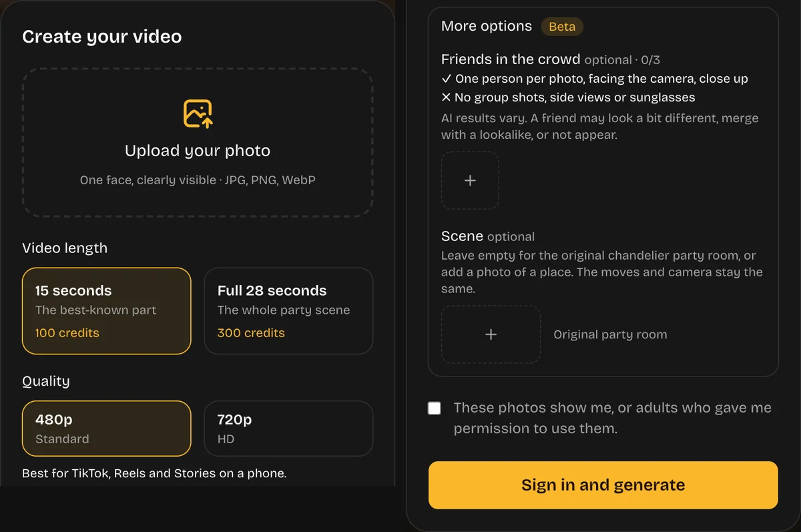
Task: Tick the photo permission checkbox
Action: point(435,408)
